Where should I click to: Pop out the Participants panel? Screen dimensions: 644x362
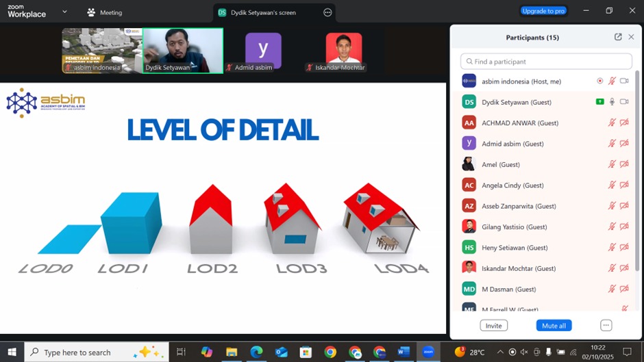point(618,37)
